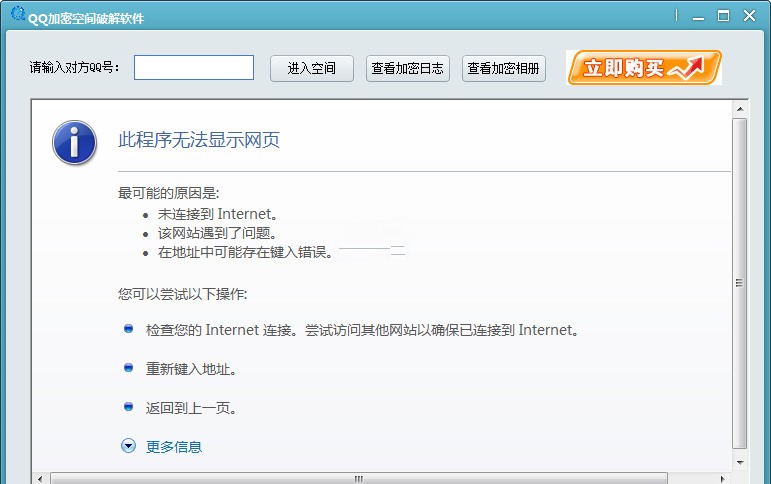Screen dimensions: 771x484
Task: Minimize the window
Action: 700,16
